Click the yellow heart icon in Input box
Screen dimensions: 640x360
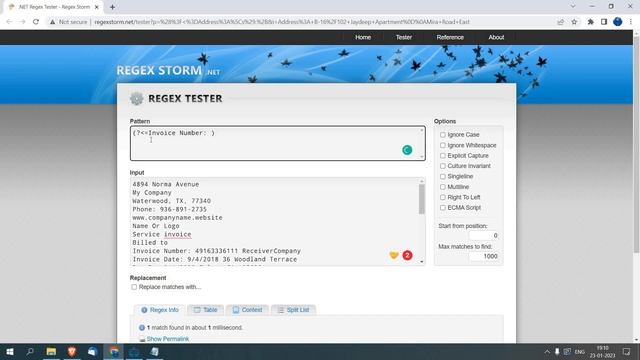pos(394,255)
